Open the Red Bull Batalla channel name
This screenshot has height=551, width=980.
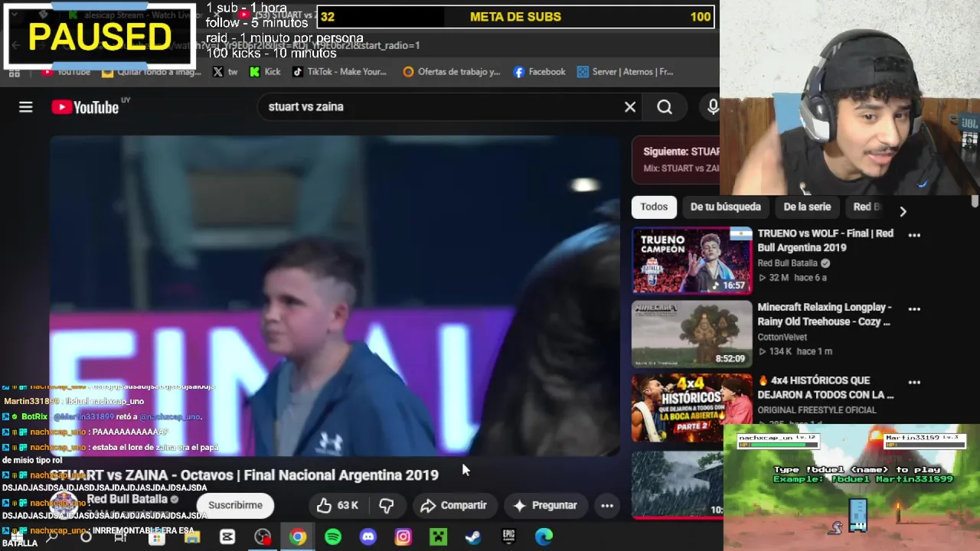pos(127,499)
